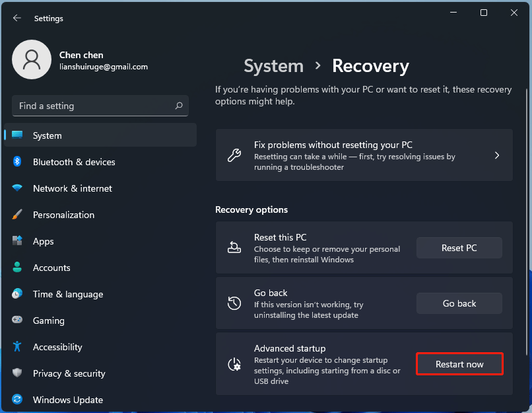Image resolution: width=532 pixels, height=413 pixels.
Task: Click the Windows Update sync icon
Action: (x=17, y=399)
